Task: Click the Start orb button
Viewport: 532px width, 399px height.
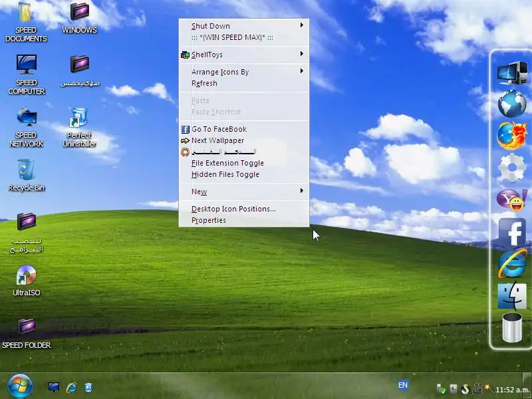Action: pos(20,386)
